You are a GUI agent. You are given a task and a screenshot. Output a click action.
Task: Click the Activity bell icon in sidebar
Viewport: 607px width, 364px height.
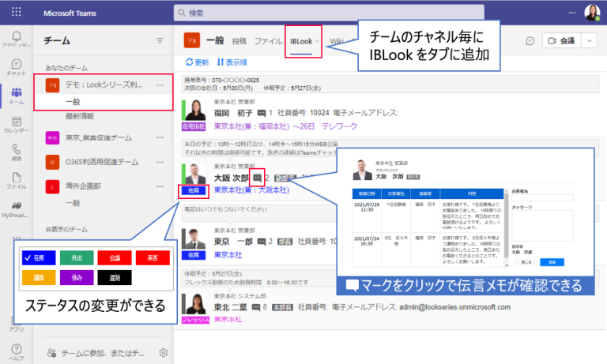click(17, 38)
